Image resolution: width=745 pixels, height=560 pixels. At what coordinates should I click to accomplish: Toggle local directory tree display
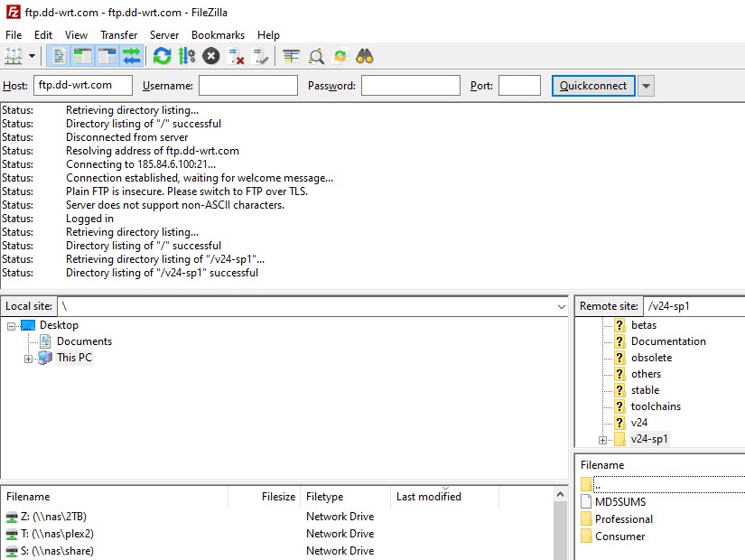click(83, 57)
